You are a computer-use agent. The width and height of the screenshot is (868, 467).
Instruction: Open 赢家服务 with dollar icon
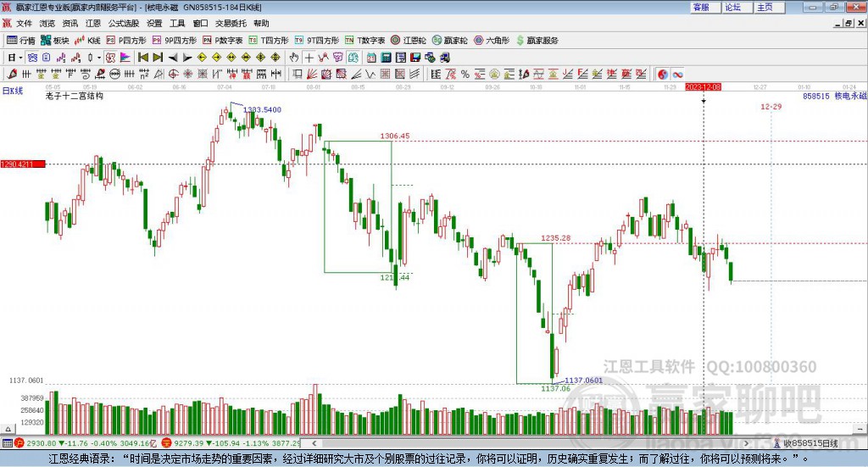537,41
